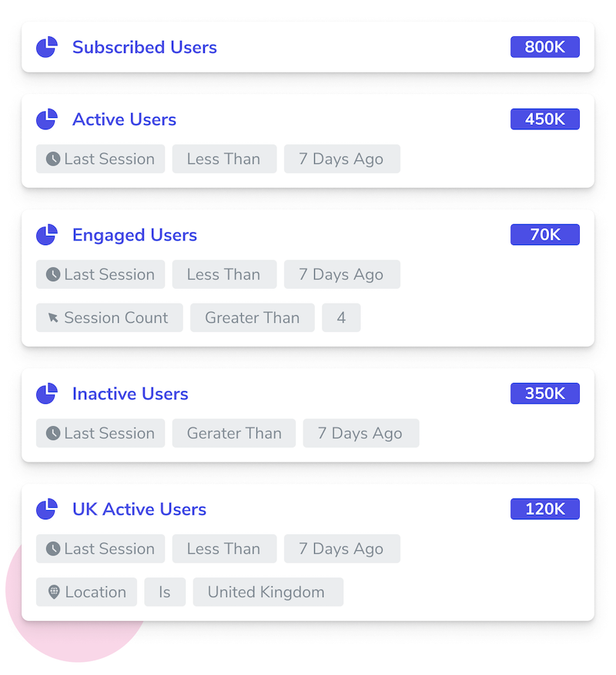
Task: Open the Engaged Users segment title
Action: pyautogui.click(x=135, y=235)
